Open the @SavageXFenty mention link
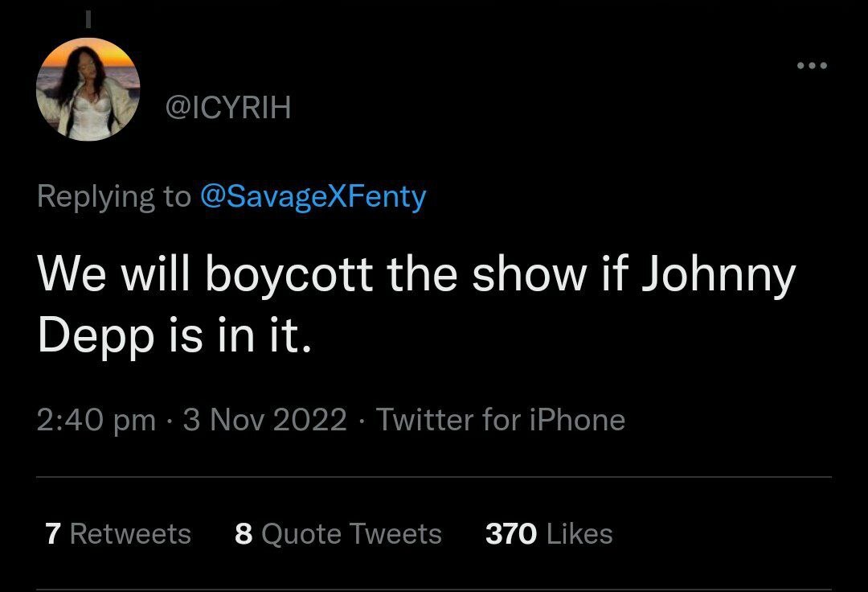Image resolution: width=868 pixels, height=592 pixels. point(312,196)
